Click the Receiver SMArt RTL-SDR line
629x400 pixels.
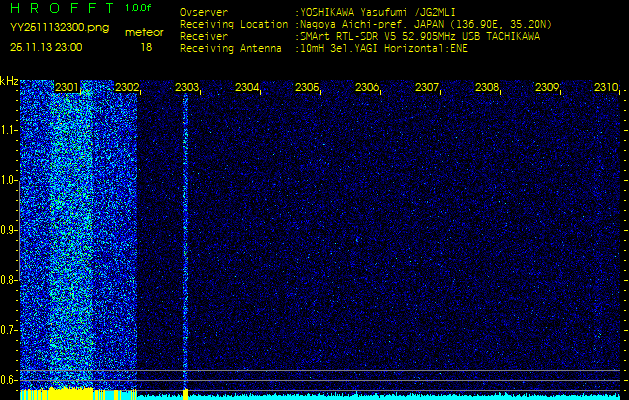(360, 35)
